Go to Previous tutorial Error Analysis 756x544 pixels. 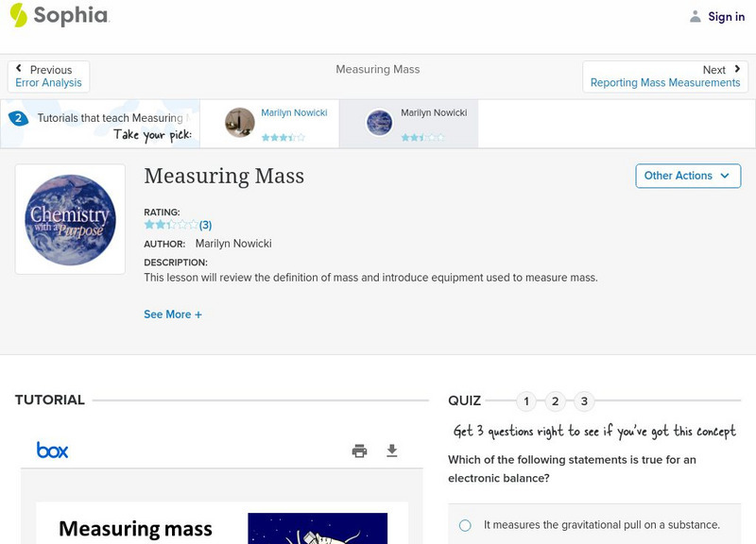(49, 76)
